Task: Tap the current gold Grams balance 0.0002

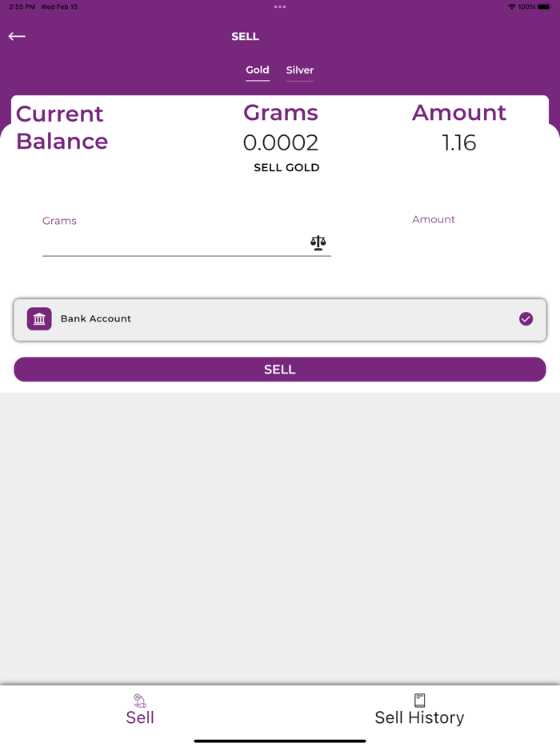Action: (281, 143)
